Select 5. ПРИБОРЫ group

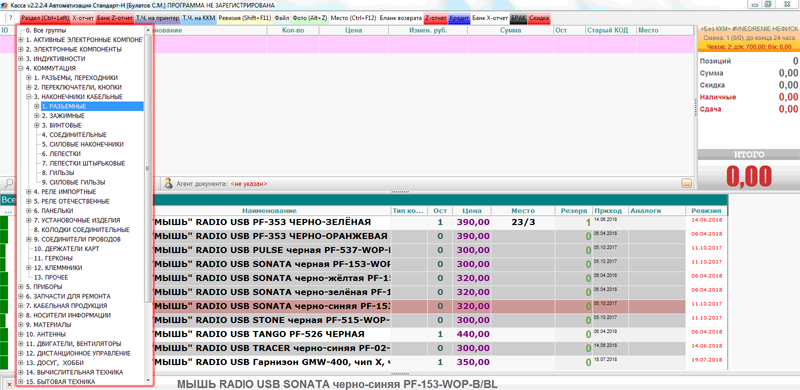[x=44, y=286]
